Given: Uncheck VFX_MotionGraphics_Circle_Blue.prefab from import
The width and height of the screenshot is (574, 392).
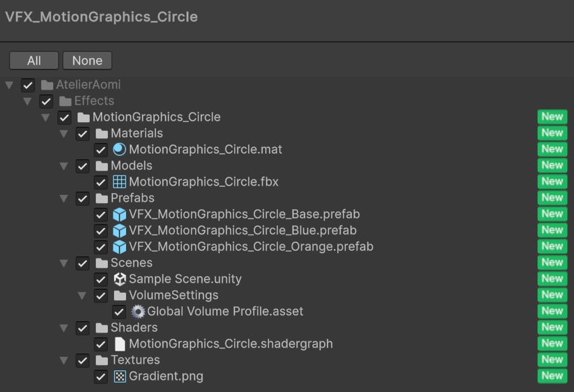Looking at the screenshot, I should [102, 230].
